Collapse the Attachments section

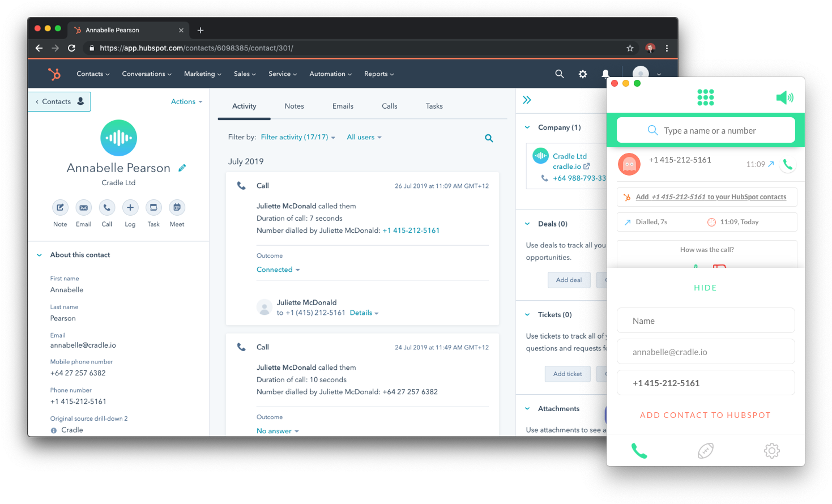coord(527,408)
